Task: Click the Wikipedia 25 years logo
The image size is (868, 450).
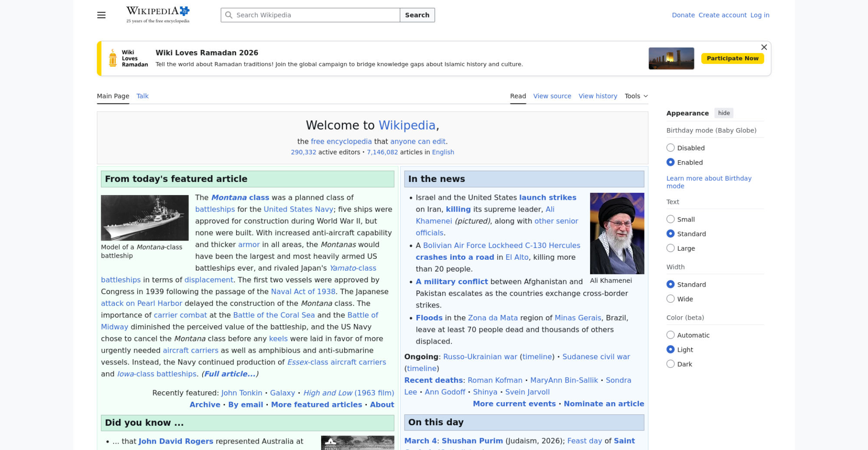Action: tap(158, 15)
